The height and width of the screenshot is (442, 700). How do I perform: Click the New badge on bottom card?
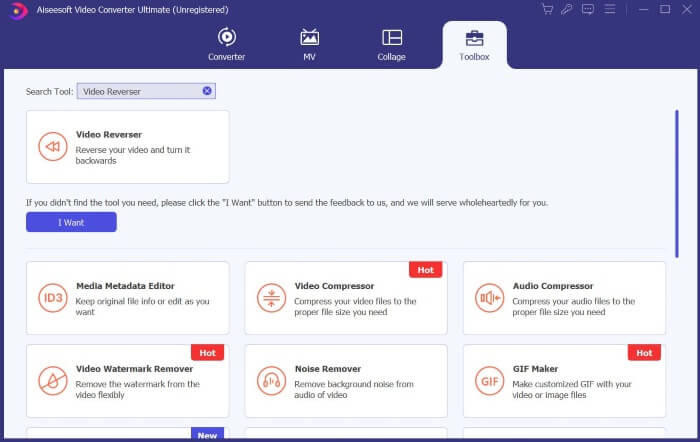207,434
